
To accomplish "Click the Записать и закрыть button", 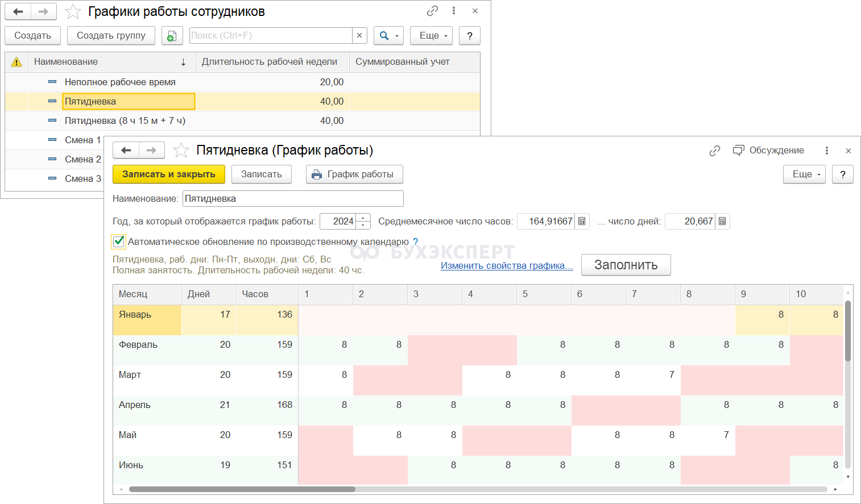I will (169, 174).
